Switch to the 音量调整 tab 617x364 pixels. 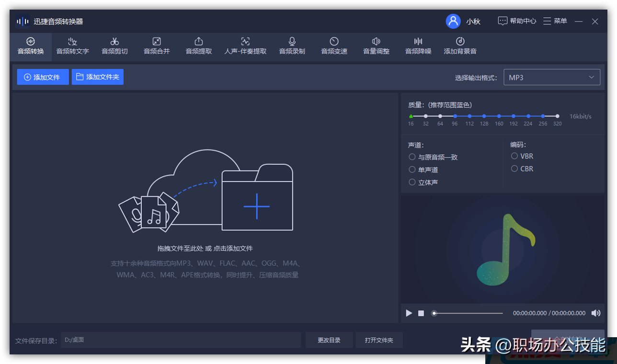point(376,46)
